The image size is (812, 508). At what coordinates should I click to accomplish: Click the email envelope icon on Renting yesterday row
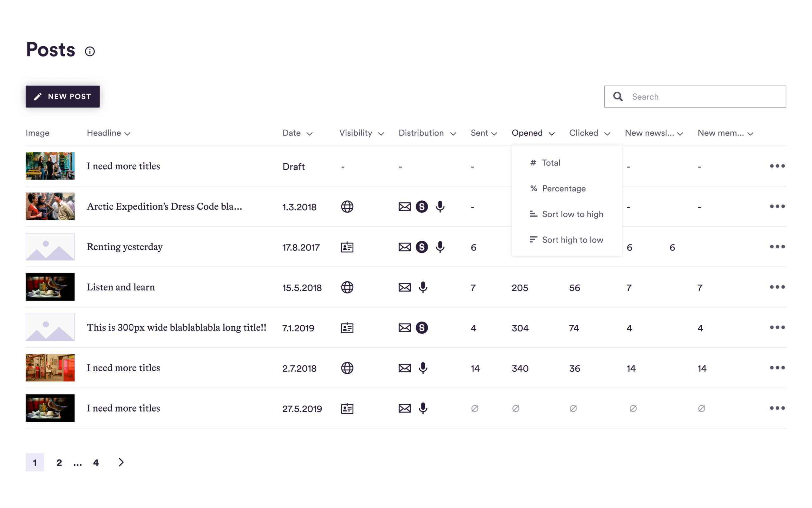[x=405, y=247]
